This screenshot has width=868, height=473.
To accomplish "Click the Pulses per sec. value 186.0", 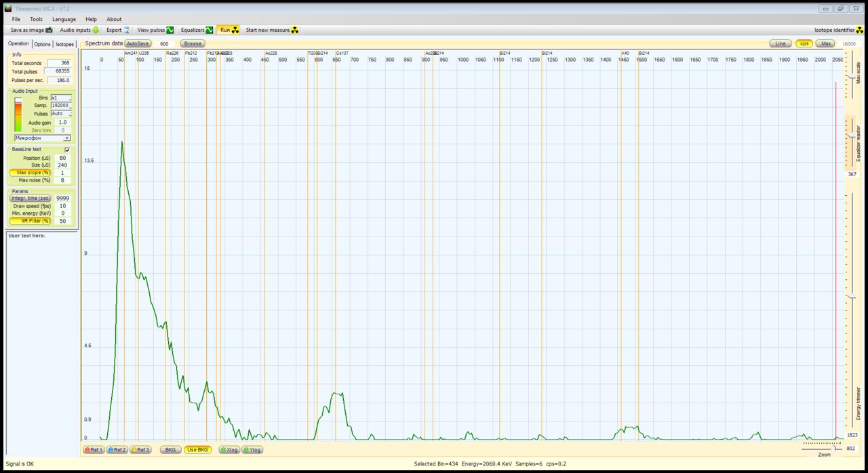I will (59, 80).
